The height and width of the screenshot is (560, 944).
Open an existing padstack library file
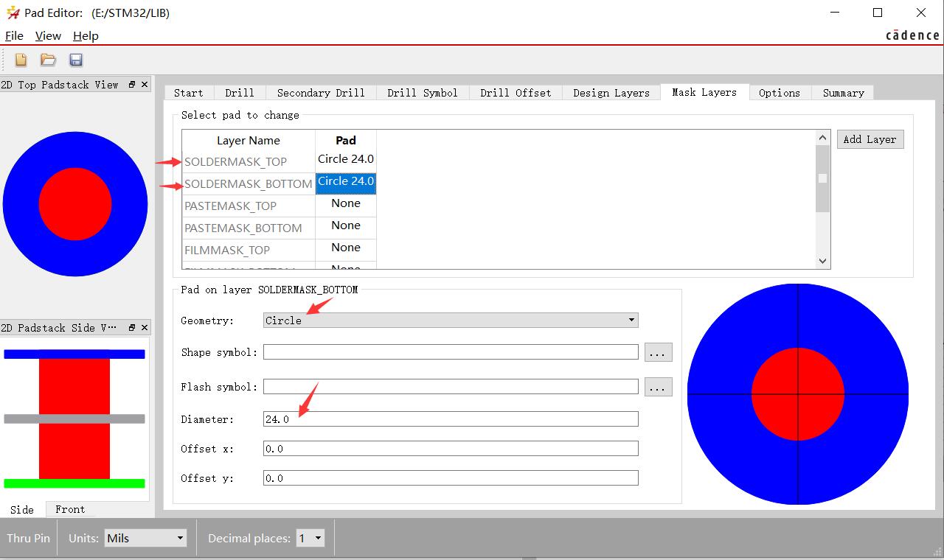(47, 60)
